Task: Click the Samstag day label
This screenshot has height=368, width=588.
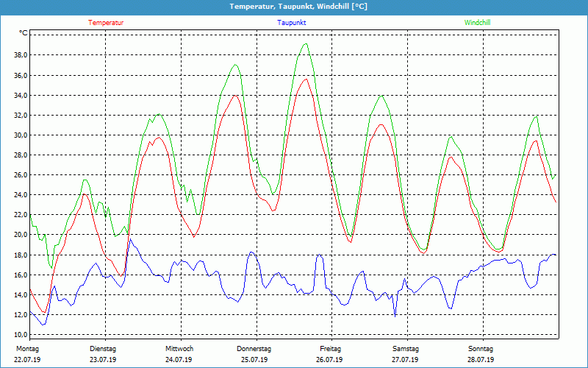Action: pos(406,349)
